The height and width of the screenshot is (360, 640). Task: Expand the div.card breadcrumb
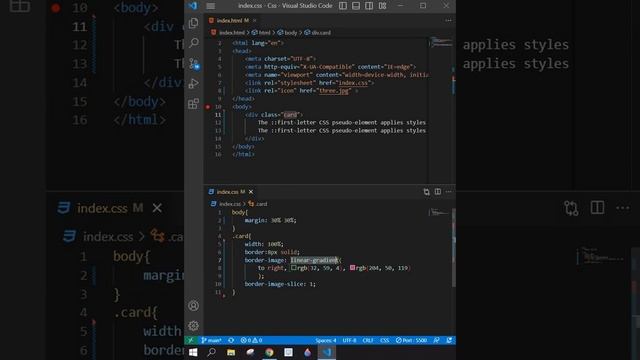pos(318,33)
